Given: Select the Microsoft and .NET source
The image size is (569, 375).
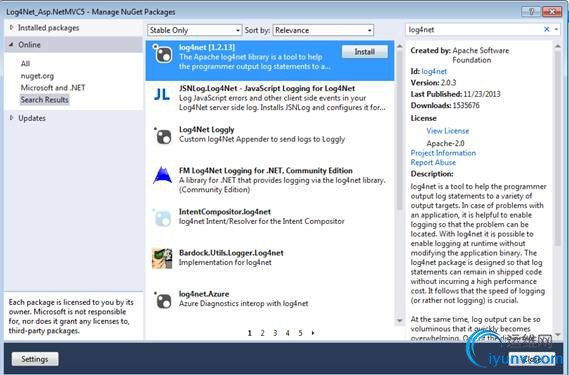Looking at the screenshot, I should click(53, 87).
